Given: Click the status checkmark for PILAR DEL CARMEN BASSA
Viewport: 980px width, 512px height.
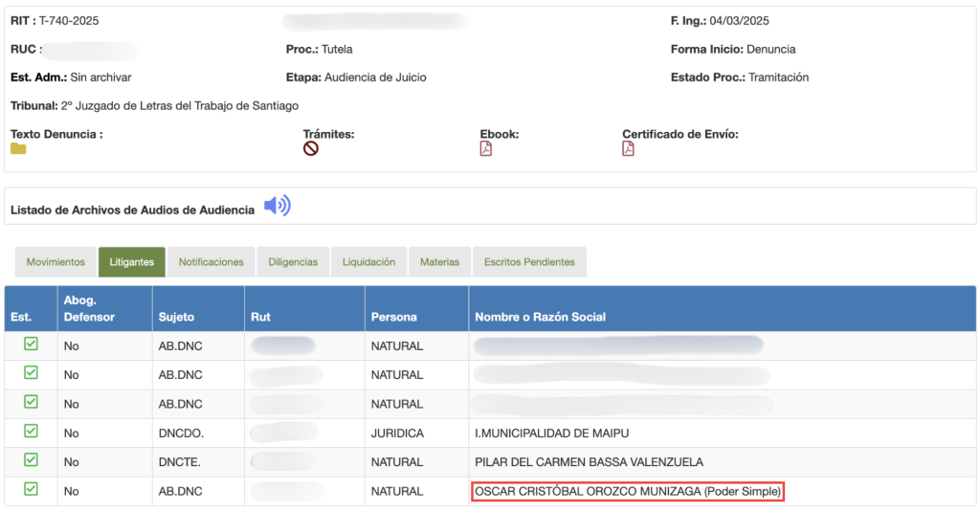Looking at the screenshot, I should 31,460.
